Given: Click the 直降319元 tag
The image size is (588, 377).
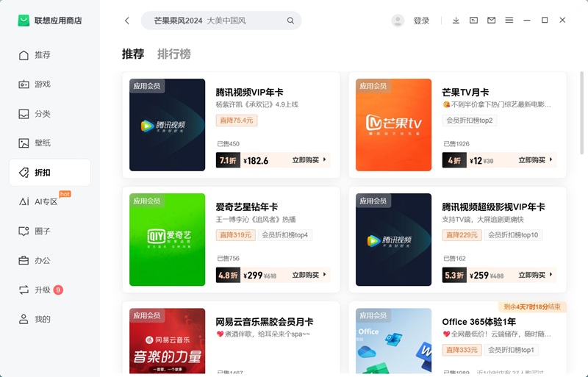Looking at the screenshot, I should [x=235, y=235].
